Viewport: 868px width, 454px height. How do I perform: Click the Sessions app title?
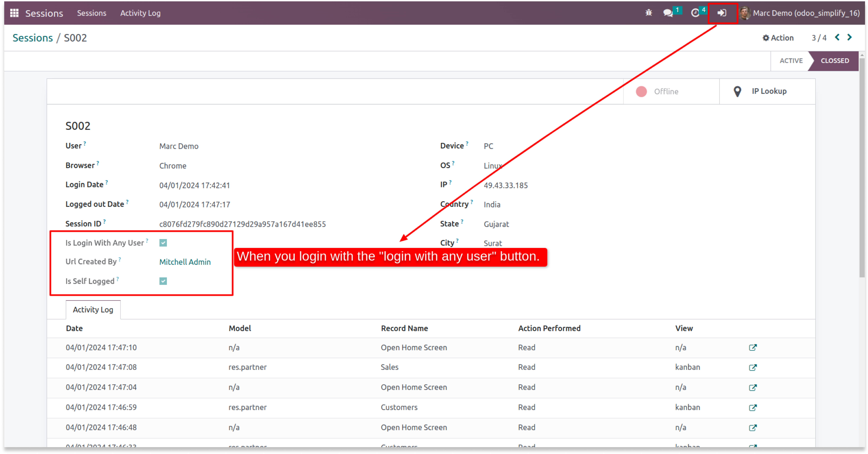pyautogui.click(x=44, y=13)
